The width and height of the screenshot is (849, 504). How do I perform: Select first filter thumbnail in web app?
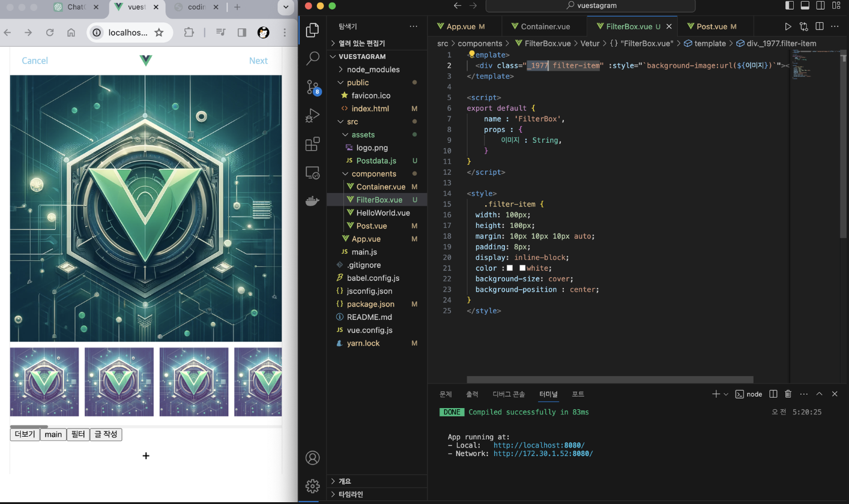pyautogui.click(x=44, y=382)
